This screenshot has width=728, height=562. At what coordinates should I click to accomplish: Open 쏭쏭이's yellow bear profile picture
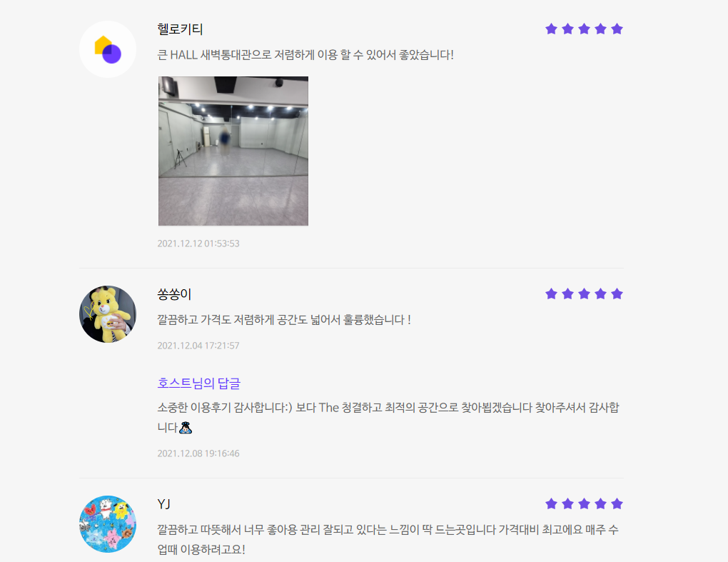point(108,314)
